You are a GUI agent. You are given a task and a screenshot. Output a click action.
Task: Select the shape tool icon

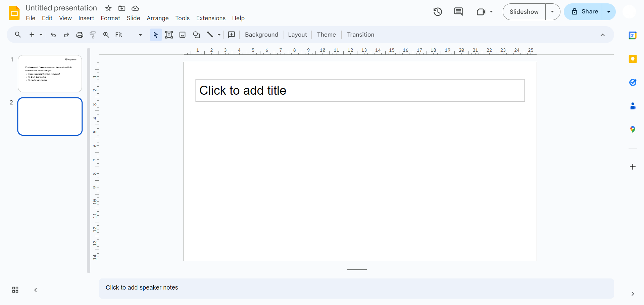point(196,35)
